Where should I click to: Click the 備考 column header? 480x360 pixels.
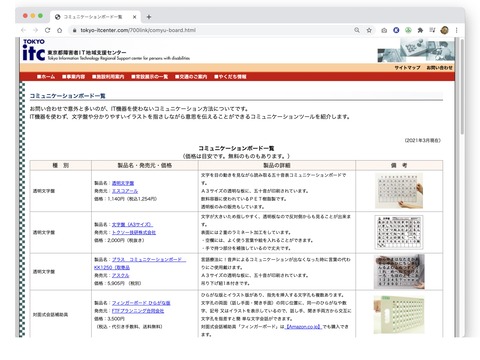point(399,165)
